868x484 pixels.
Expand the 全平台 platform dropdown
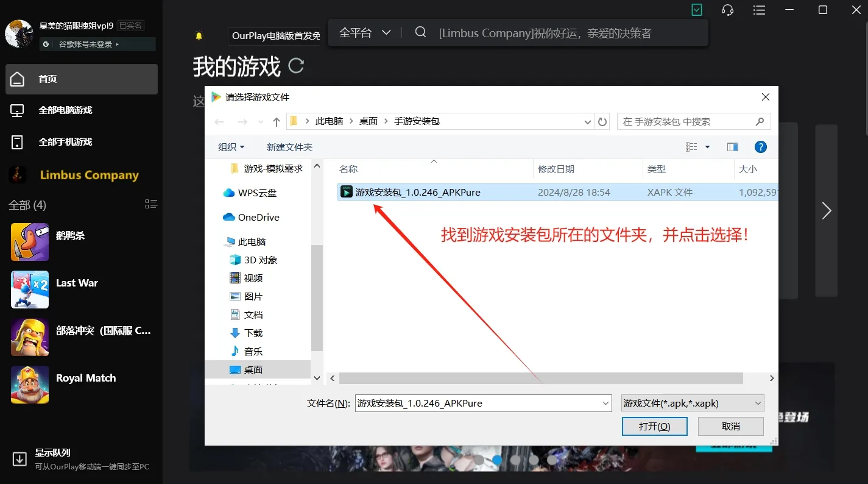365,33
